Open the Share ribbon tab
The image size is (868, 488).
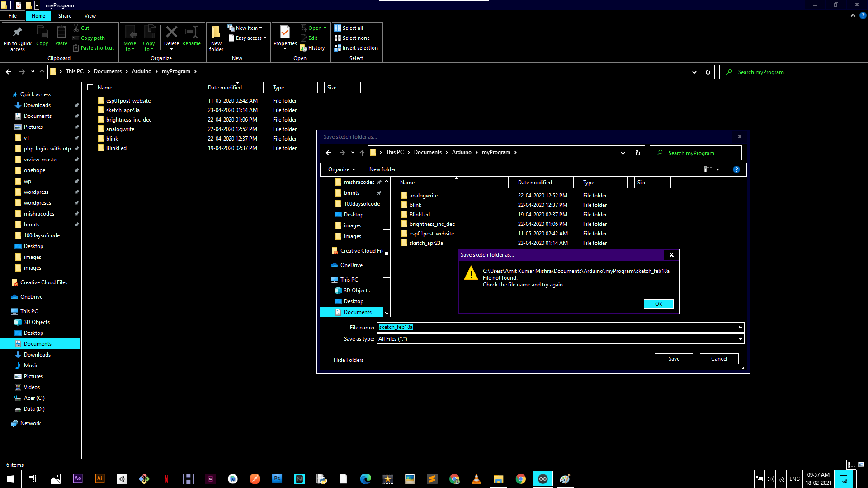pyautogui.click(x=65, y=16)
